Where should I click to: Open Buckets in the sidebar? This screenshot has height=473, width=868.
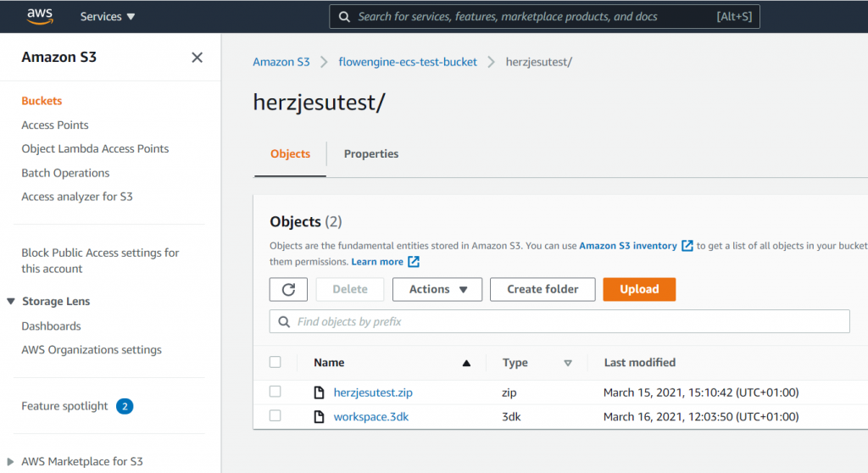pyautogui.click(x=42, y=101)
